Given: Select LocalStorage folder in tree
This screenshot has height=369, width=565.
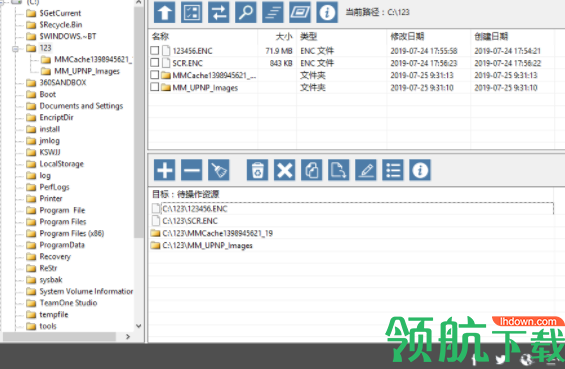Looking at the screenshot, I should click(62, 164).
